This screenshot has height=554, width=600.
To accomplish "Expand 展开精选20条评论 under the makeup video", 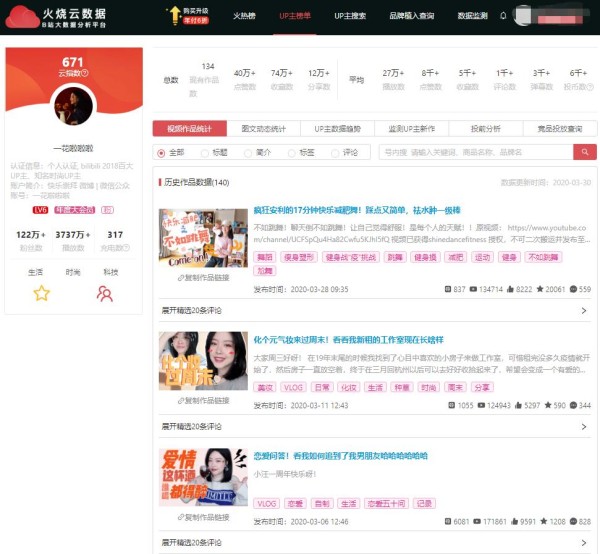I will coord(375,426).
